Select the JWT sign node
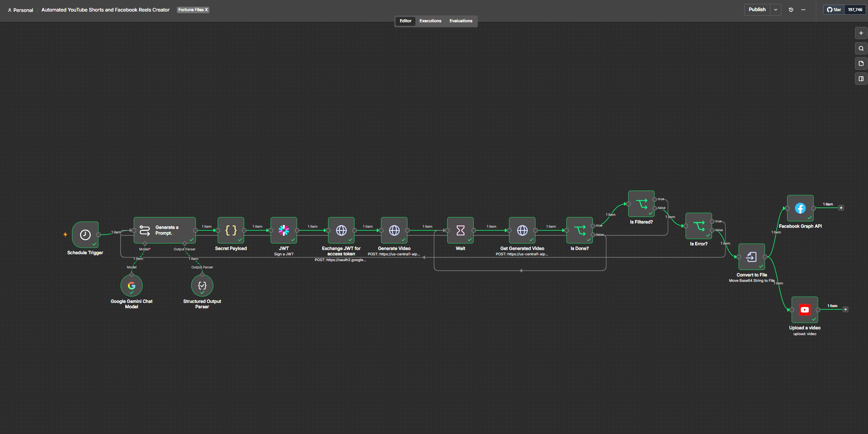 click(x=284, y=230)
